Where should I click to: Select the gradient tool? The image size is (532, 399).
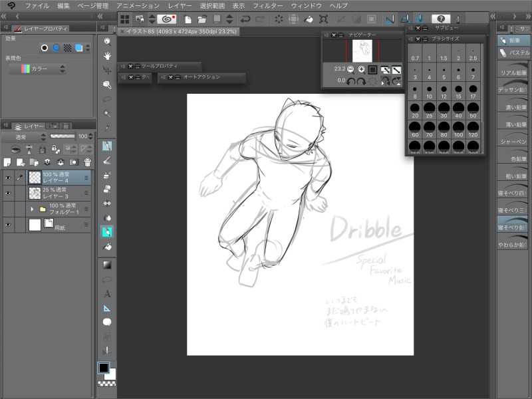coord(107,265)
